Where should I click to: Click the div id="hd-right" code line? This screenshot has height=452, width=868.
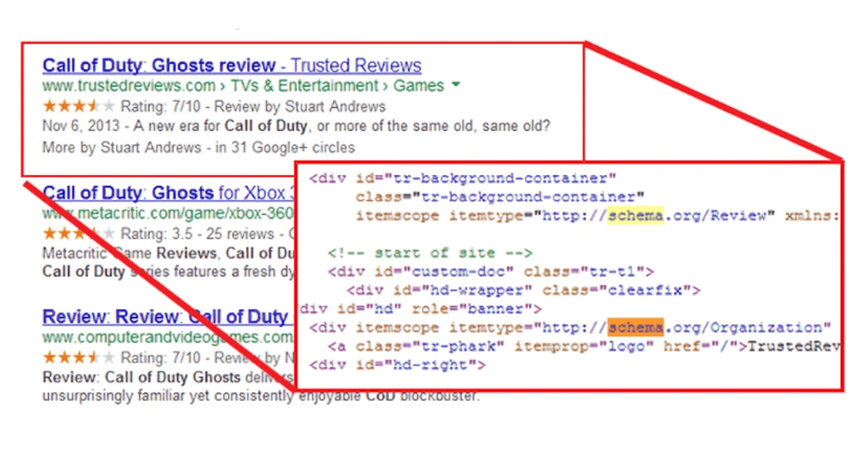pos(398,365)
